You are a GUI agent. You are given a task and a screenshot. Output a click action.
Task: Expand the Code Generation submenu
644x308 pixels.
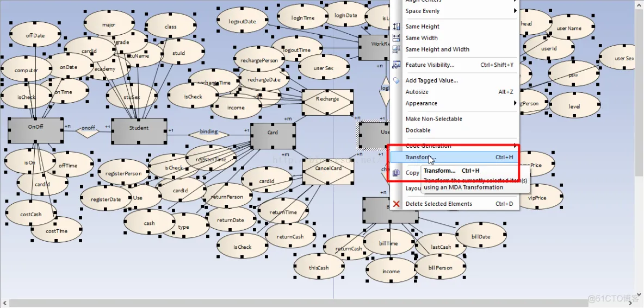pyautogui.click(x=454, y=146)
